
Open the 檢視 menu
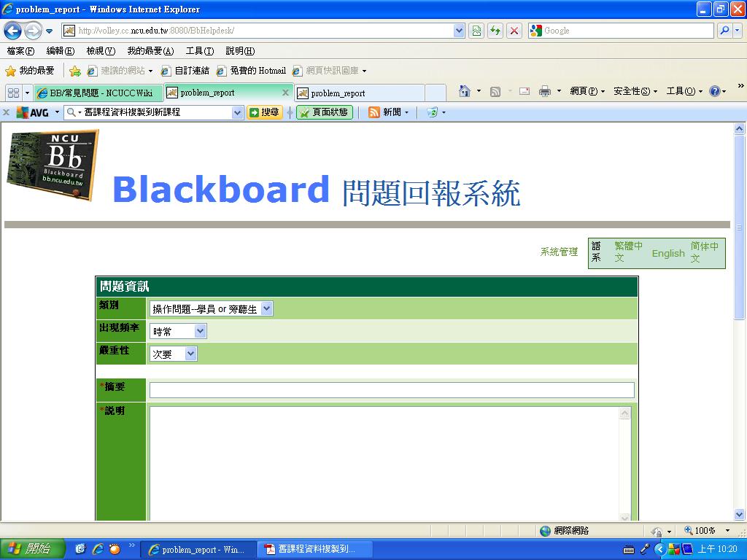tap(100, 51)
